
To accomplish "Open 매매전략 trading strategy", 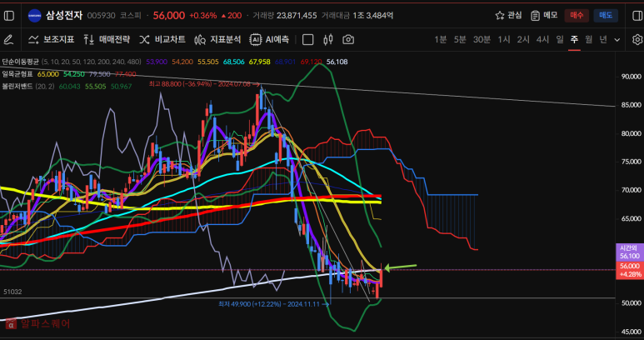I will [x=107, y=40].
